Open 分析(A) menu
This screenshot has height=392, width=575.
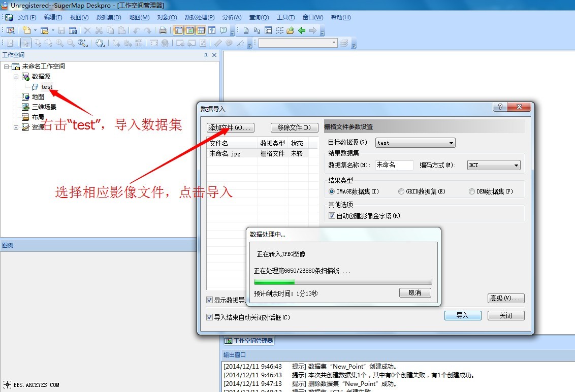click(232, 17)
